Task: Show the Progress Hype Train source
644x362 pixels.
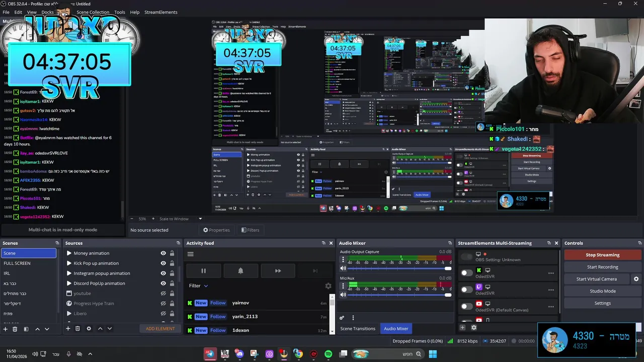Action: tap(163, 304)
